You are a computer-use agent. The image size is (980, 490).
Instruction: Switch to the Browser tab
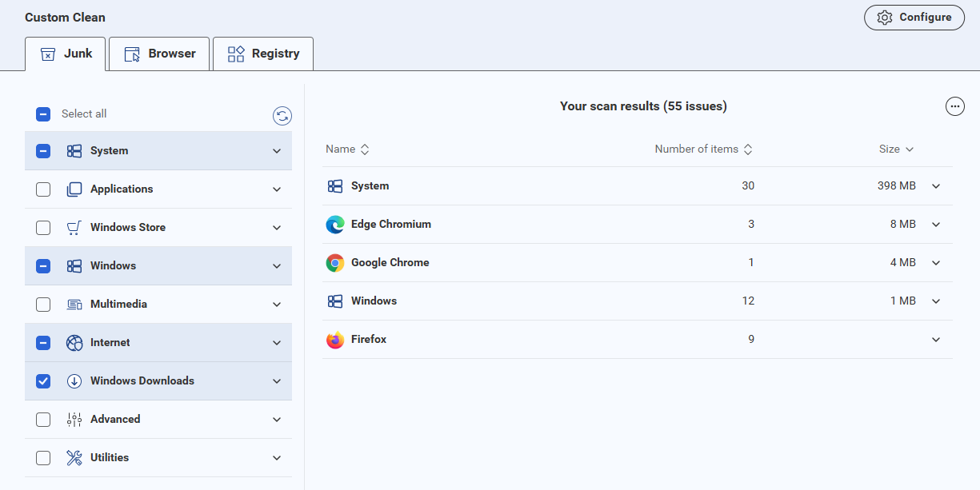coord(159,54)
